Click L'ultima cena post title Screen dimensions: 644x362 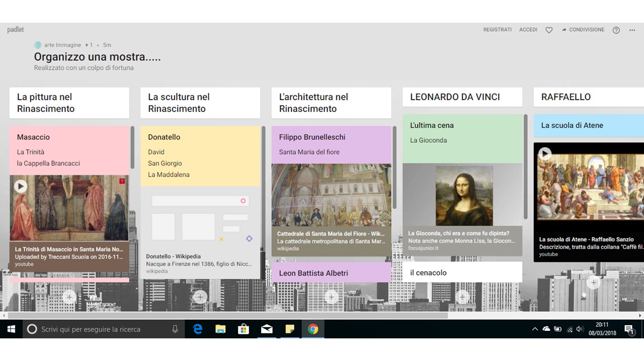pos(432,126)
